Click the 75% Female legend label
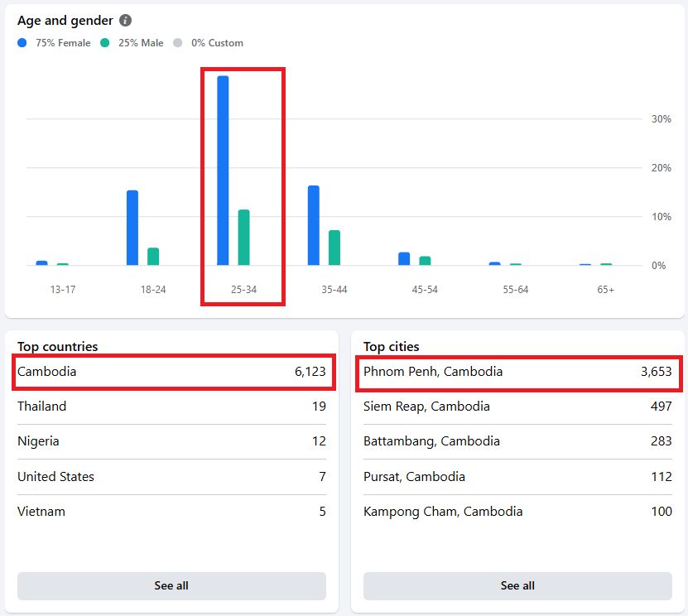The width and height of the screenshot is (688, 616). 63,42
